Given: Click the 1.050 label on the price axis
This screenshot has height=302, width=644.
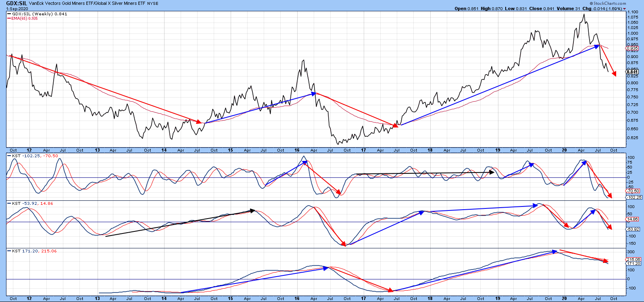Looking at the screenshot, I should [x=633, y=23].
